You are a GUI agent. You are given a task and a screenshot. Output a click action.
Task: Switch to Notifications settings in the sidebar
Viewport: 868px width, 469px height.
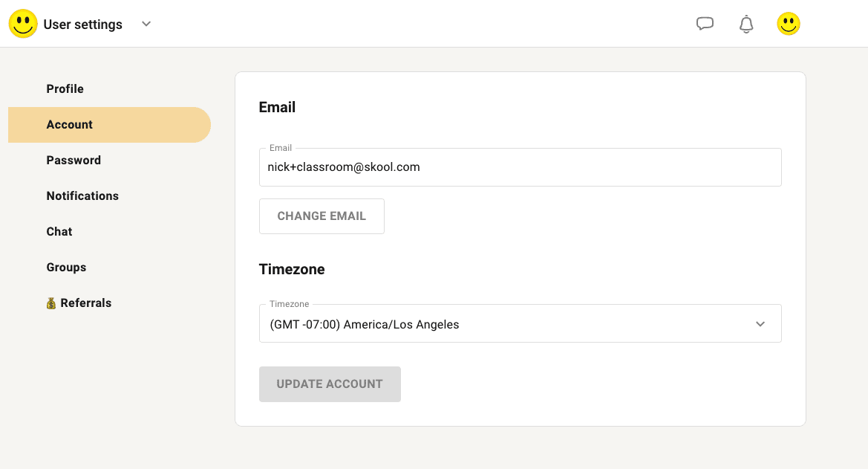[x=82, y=196]
